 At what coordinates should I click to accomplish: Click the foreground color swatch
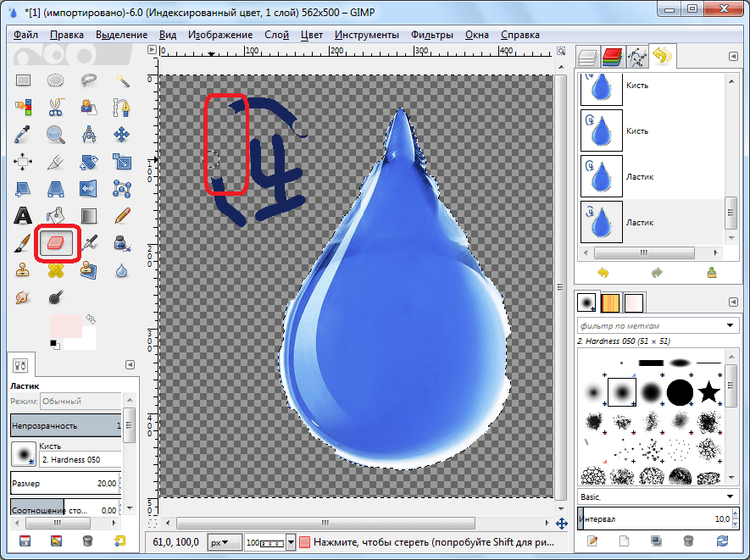point(63,326)
